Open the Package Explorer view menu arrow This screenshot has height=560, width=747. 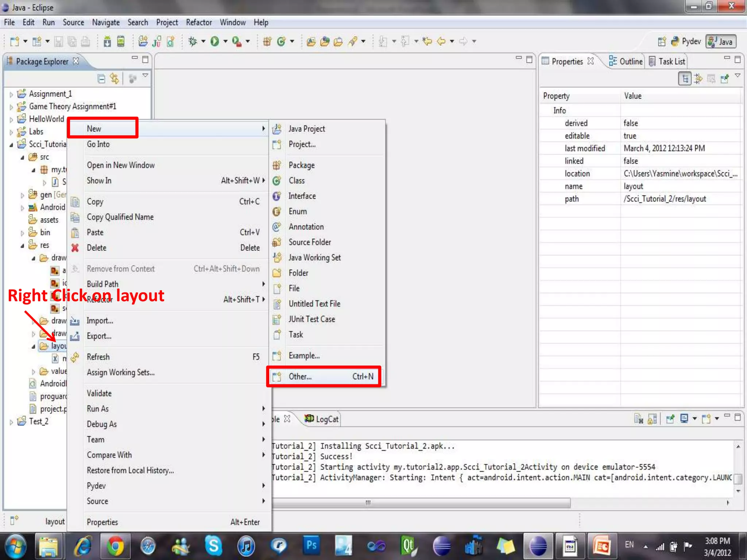click(x=145, y=75)
